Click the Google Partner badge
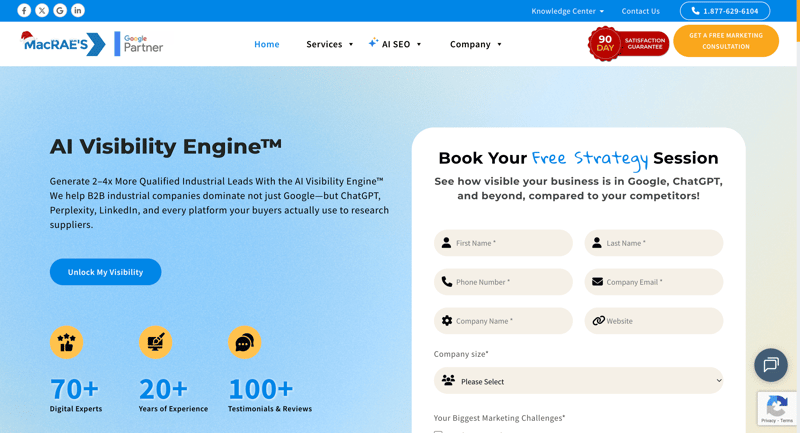800x433 pixels. point(140,43)
